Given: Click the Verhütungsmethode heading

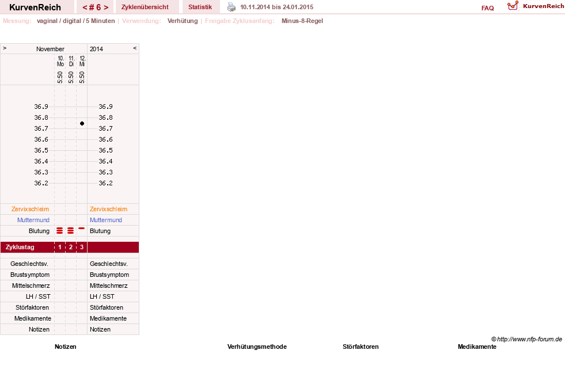Looking at the screenshot, I should (x=257, y=347).
